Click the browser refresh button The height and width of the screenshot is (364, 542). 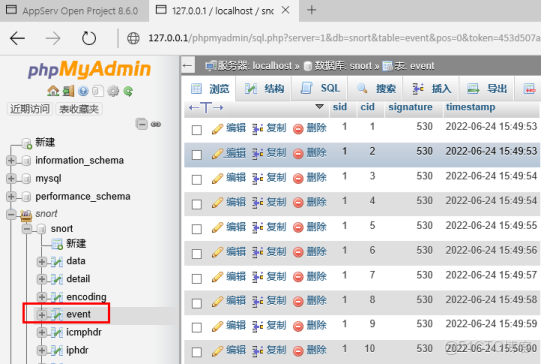click(89, 38)
